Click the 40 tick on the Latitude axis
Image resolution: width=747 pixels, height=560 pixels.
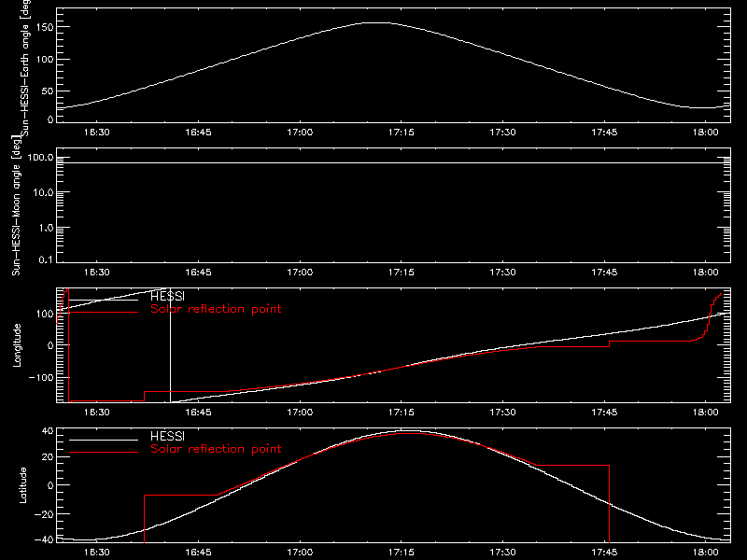click(48, 431)
